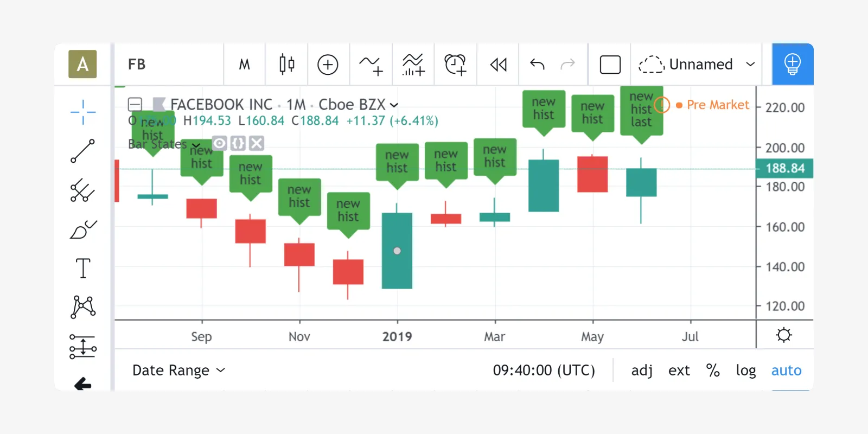Create an alert with the alarm clock icon

(x=455, y=65)
